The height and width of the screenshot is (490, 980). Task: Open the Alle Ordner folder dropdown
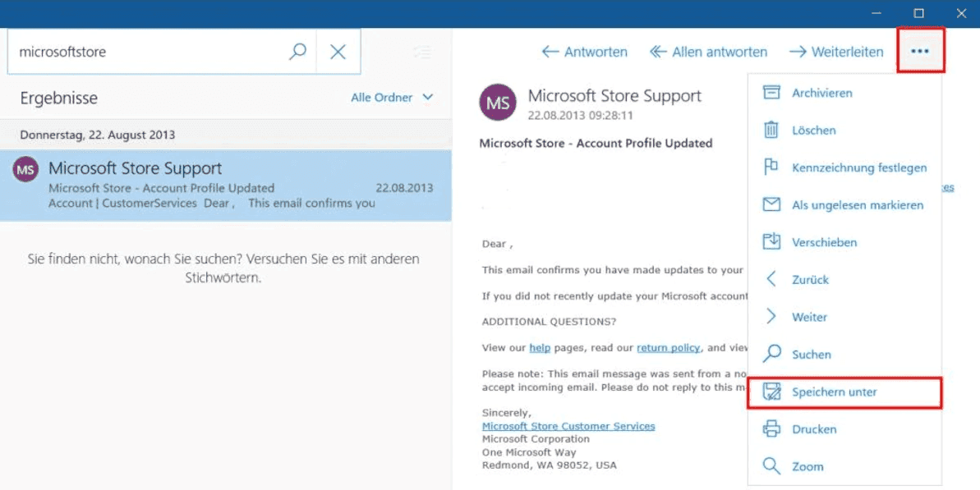tap(391, 98)
